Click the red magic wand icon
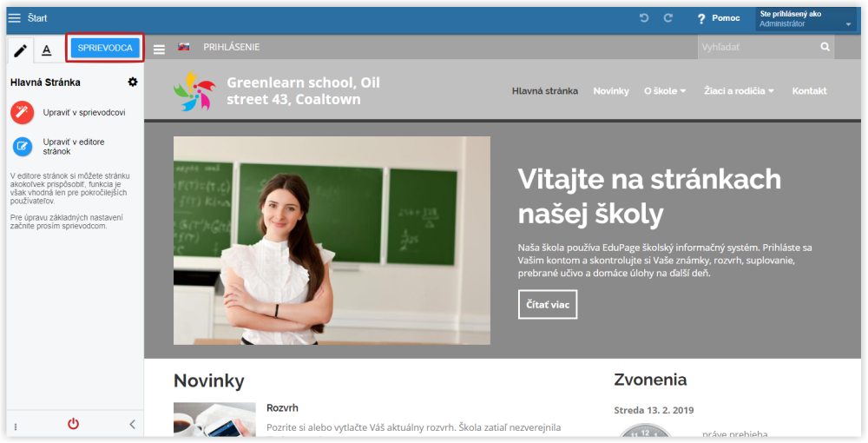868x443 pixels. [x=23, y=112]
